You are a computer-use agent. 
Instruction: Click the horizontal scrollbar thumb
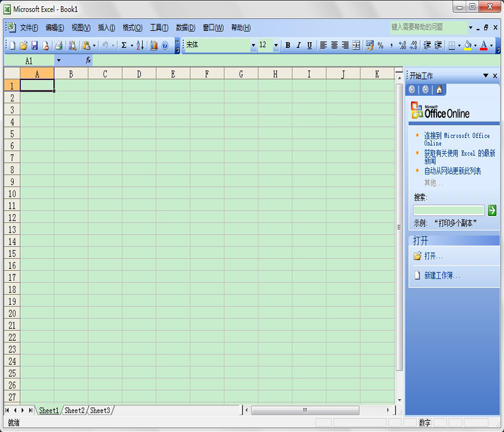click(305, 410)
